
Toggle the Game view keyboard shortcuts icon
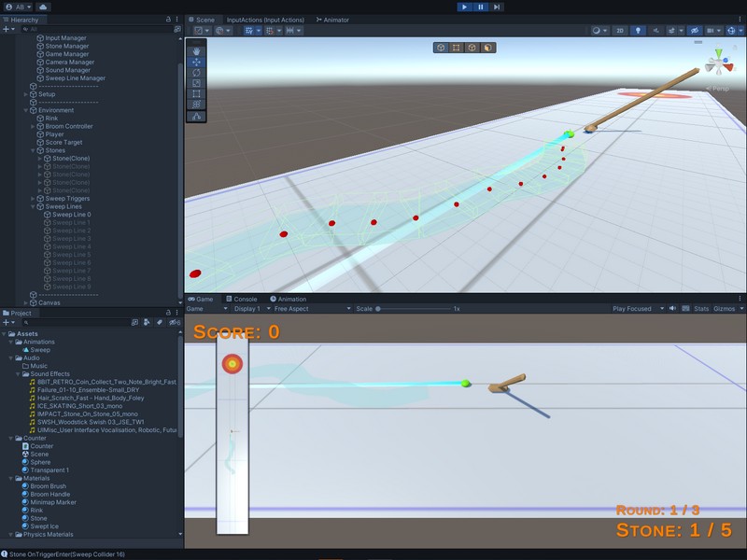pos(685,309)
